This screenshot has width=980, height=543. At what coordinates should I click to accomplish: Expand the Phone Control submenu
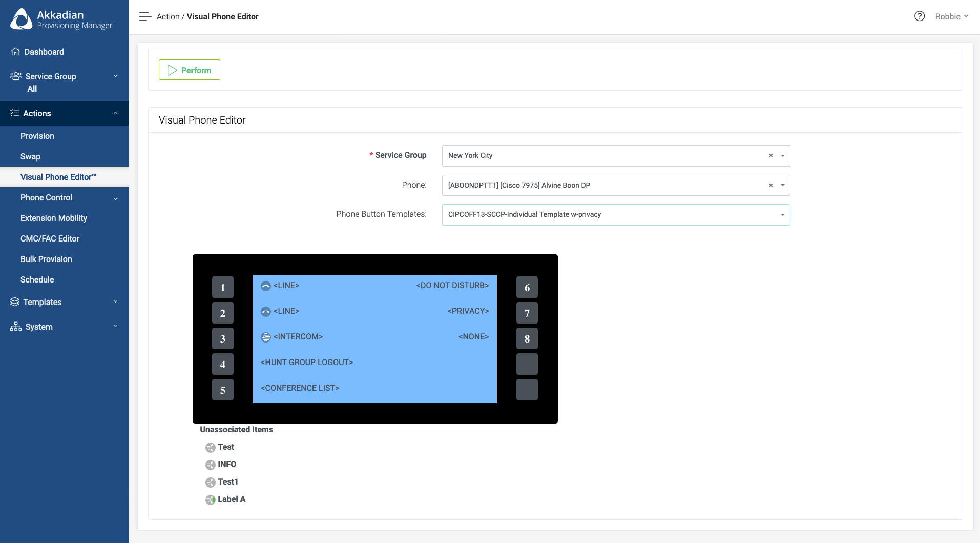tap(65, 197)
